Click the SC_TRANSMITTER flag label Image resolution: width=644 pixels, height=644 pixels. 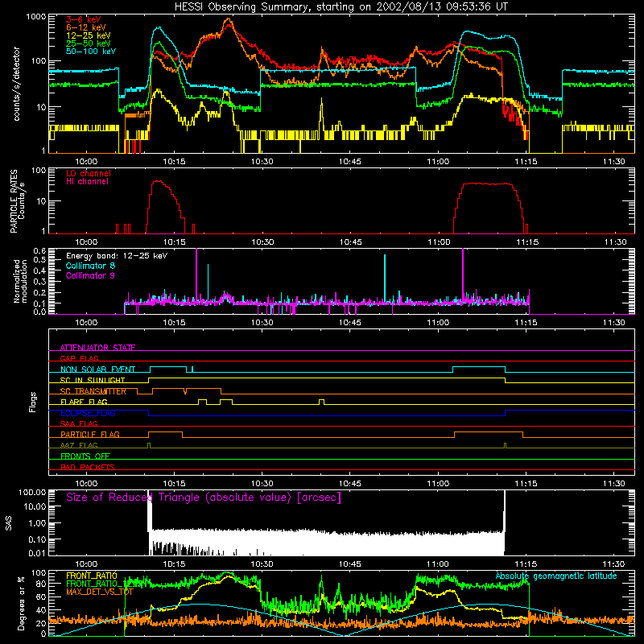click(x=93, y=391)
